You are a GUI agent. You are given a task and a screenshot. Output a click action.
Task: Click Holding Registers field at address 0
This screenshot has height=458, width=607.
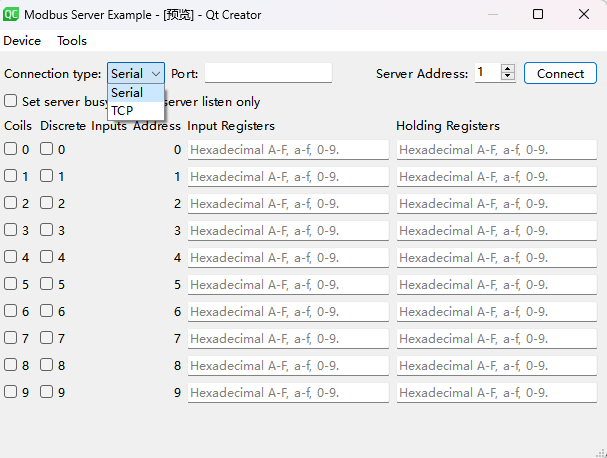(x=497, y=150)
